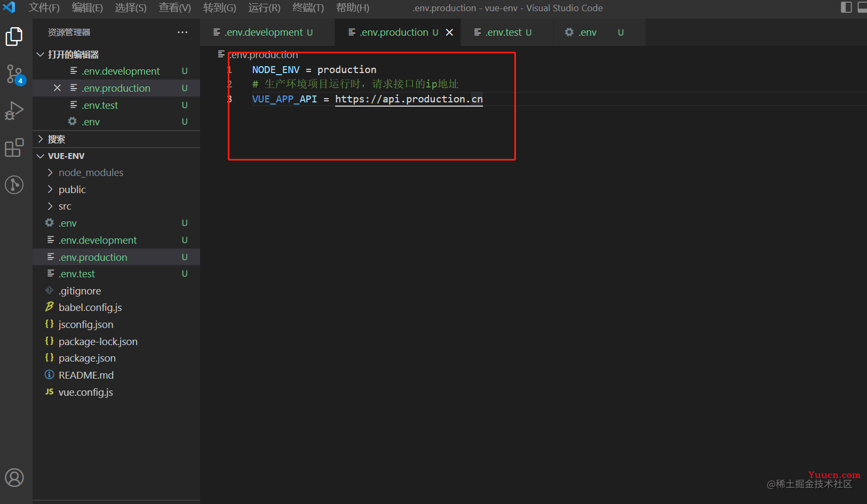Click gear icon on the .env editor tab

pyautogui.click(x=569, y=33)
